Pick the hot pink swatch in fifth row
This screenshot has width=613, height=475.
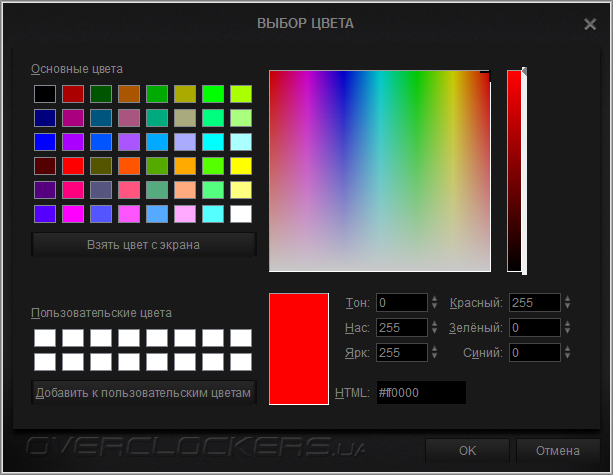tap(73, 190)
